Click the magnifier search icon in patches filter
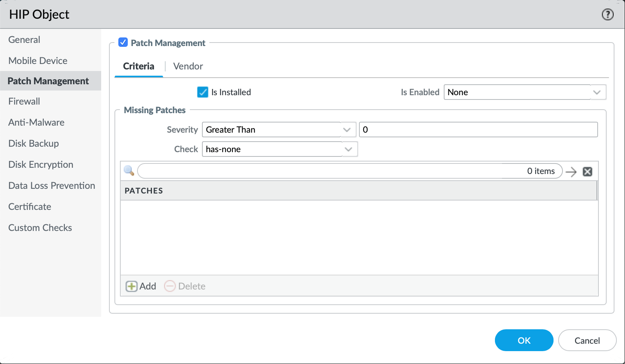 coord(129,171)
